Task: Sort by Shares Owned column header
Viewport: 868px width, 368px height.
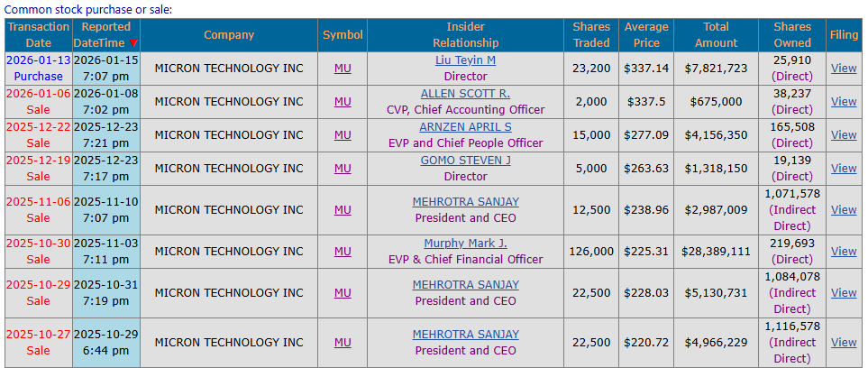Action: [792, 35]
